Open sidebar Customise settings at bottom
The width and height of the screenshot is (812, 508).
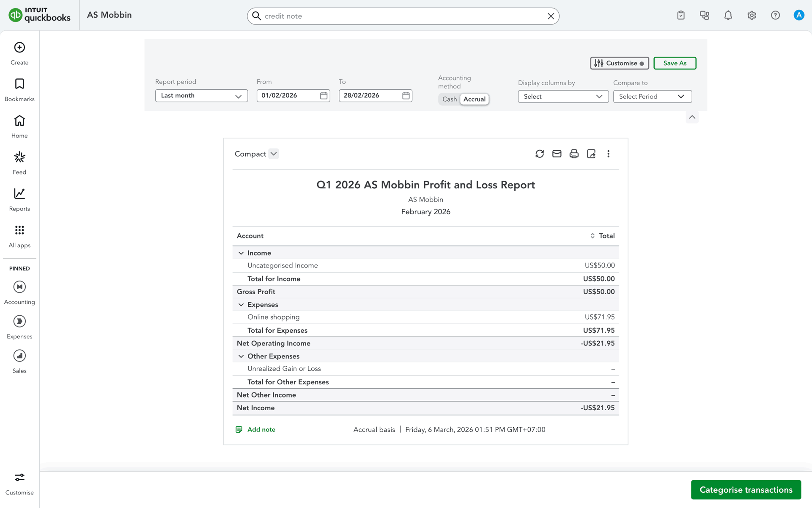click(x=19, y=484)
